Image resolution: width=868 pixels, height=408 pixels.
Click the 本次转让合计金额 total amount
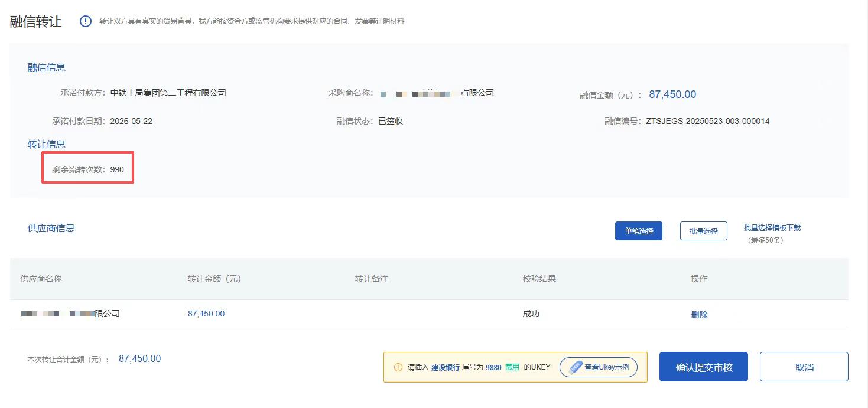(139, 358)
